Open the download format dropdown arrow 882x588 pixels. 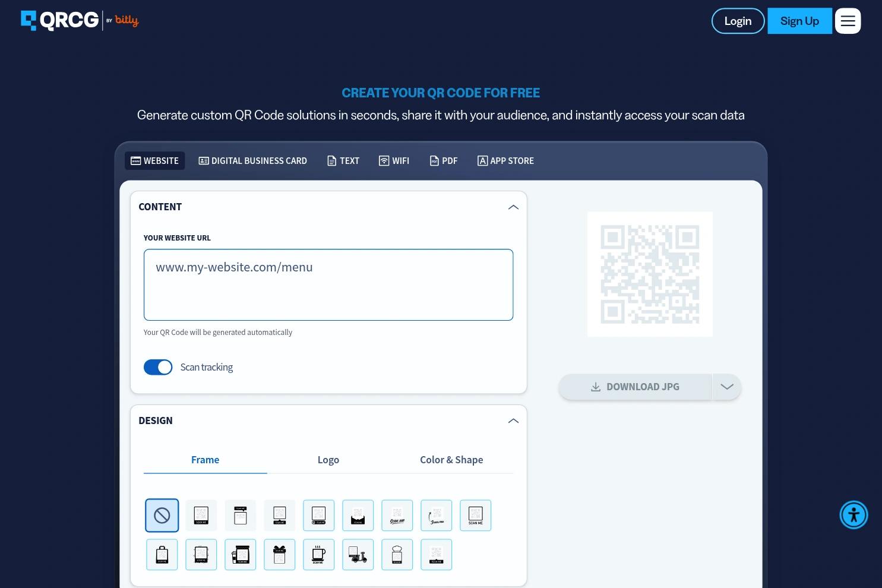point(727,387)
